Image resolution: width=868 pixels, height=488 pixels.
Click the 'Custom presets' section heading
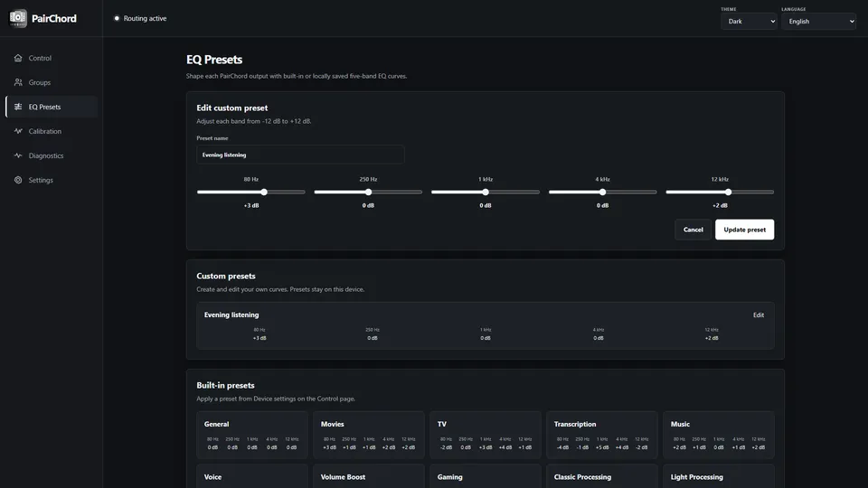coord(226,276)
